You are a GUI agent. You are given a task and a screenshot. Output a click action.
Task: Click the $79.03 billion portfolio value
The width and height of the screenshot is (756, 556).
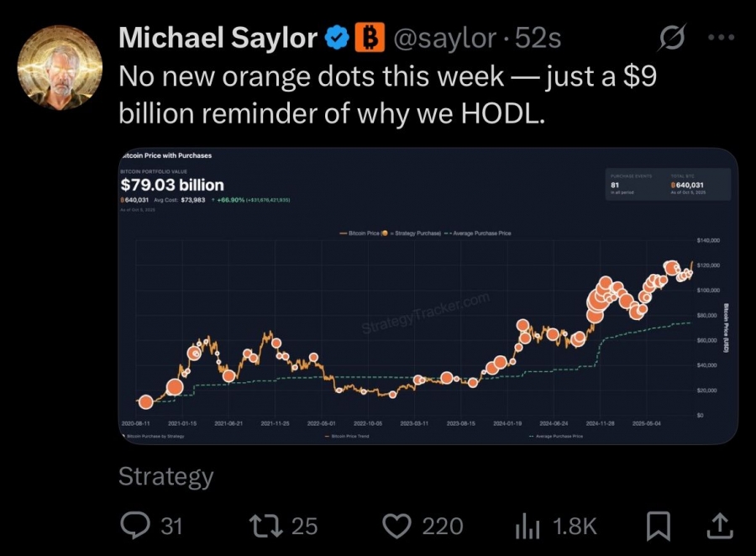[x=172, y=184]
